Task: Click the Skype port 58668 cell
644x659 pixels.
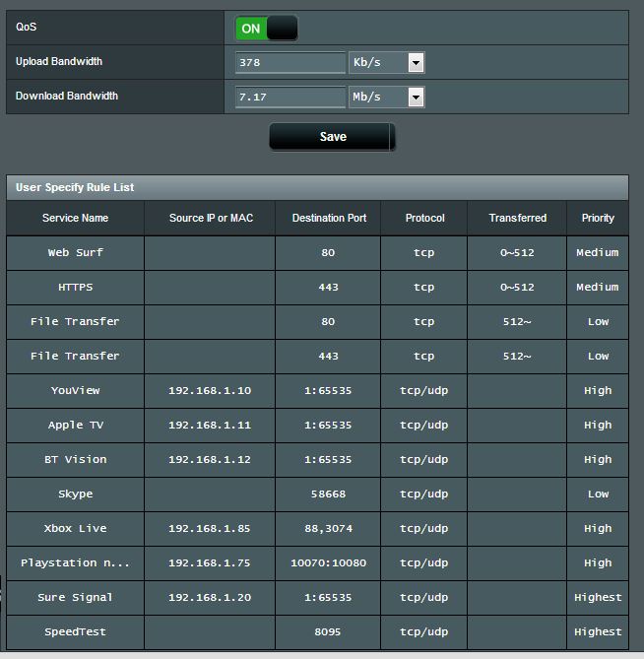Action: pyautogui.click(x=328, y=494)
